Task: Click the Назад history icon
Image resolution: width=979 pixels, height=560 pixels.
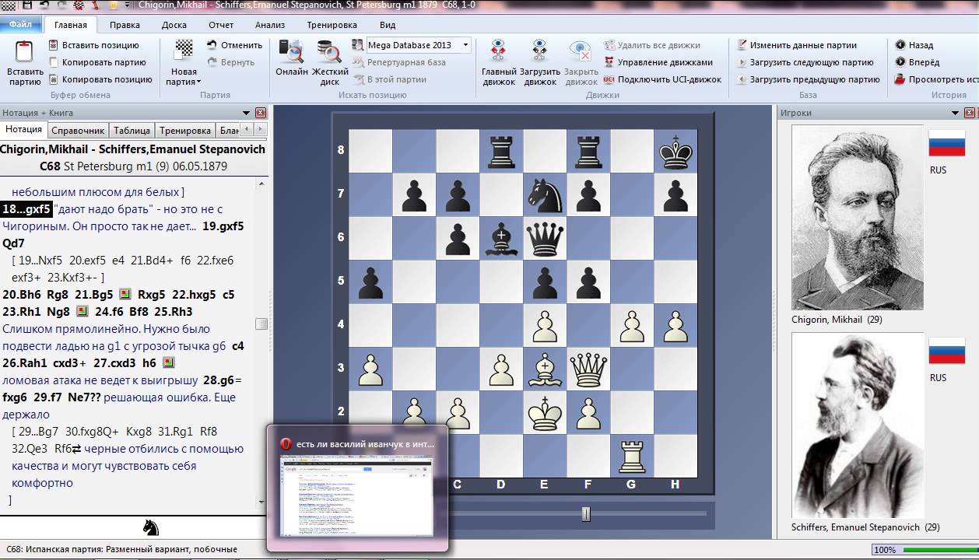Action: click(x=900, y=45)
